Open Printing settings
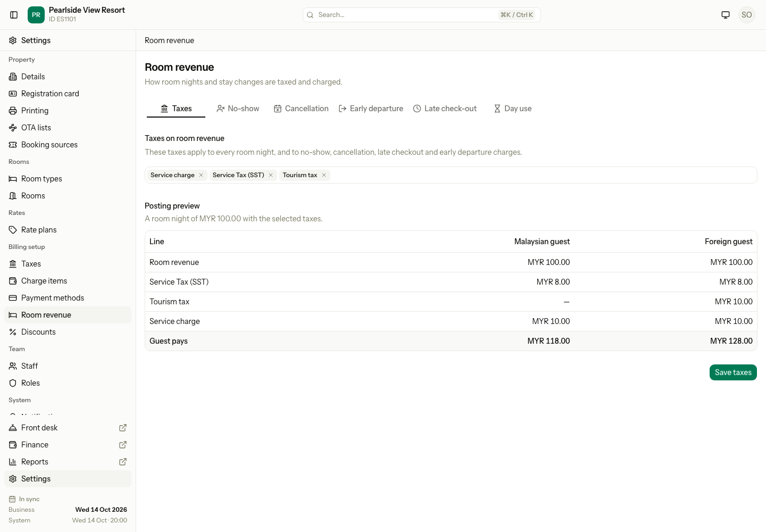This screenshot has width=766, height=532. (68, 111)
